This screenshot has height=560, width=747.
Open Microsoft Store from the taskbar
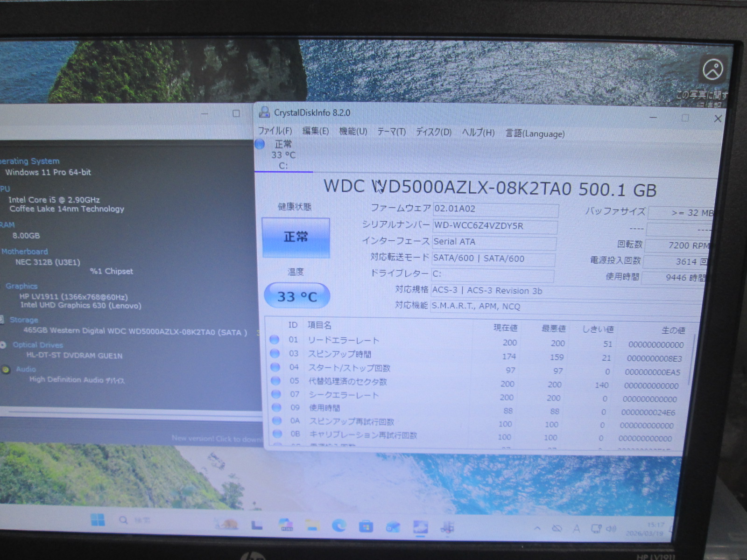click(x=366, y=527)
